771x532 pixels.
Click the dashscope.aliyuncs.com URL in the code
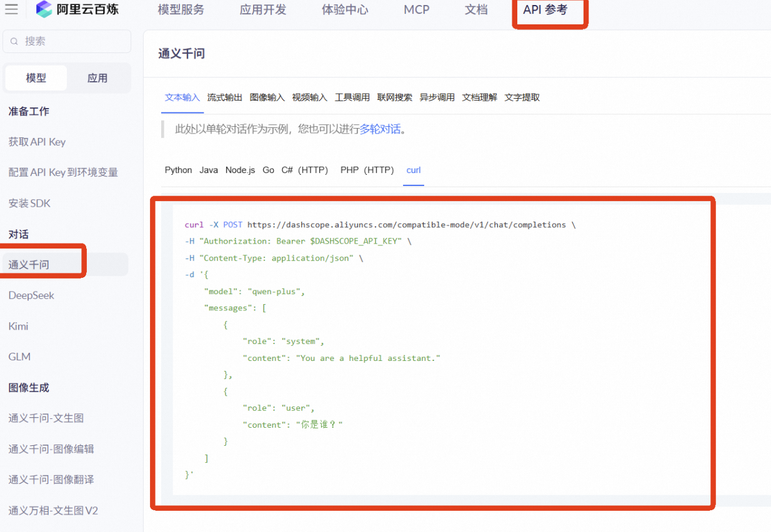coord(407,225)
